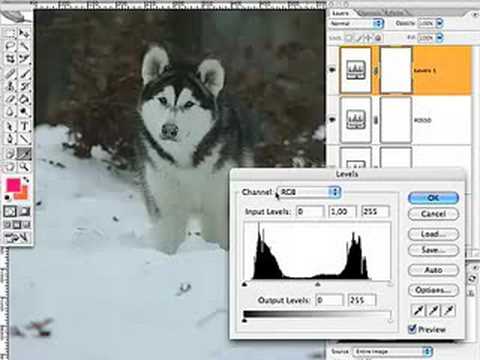
Task: Reset to default black and white colors
Action: 7,198
